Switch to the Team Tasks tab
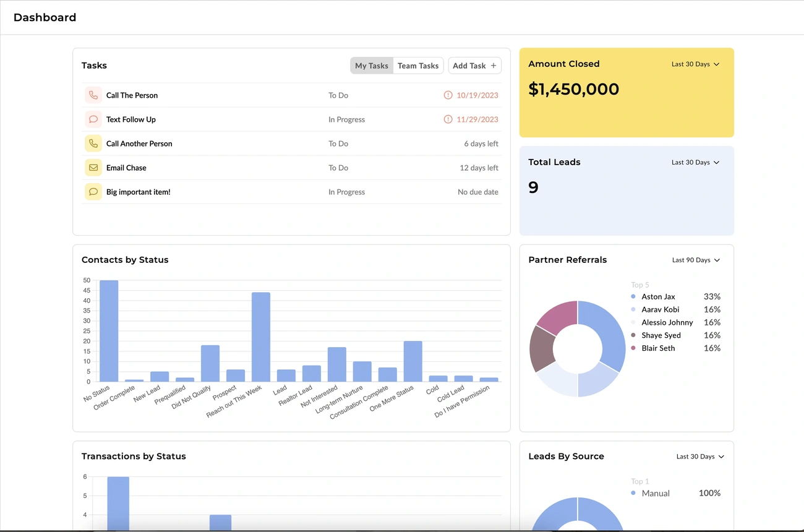Screen dimensions: 804x532 [x=418, y=66]
